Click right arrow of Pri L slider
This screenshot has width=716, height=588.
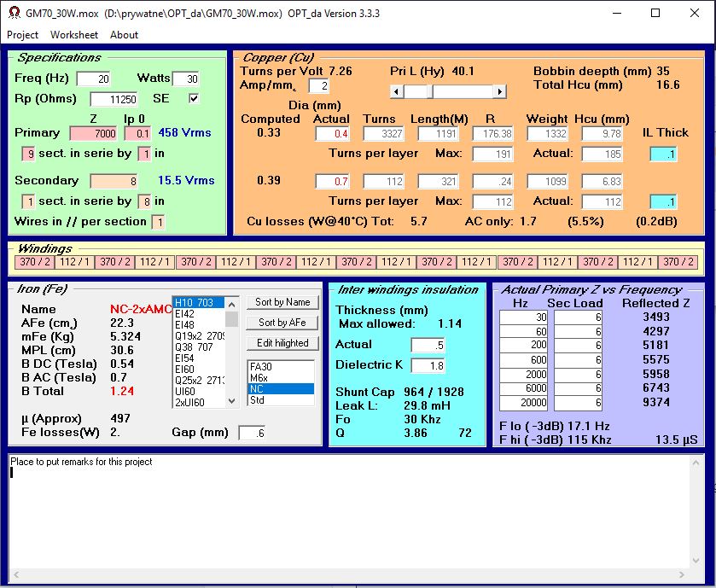click(x=500, y=92)
